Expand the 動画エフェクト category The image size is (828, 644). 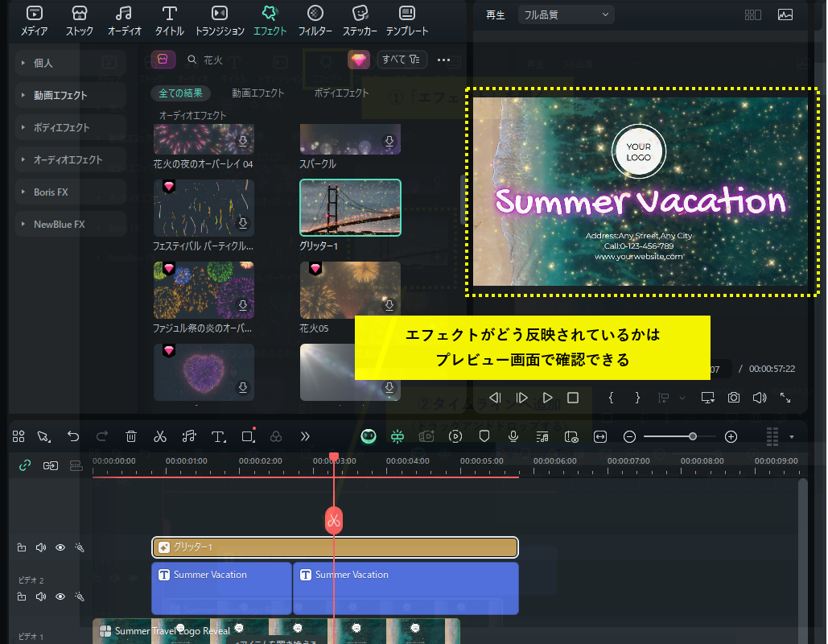point(70,95)
